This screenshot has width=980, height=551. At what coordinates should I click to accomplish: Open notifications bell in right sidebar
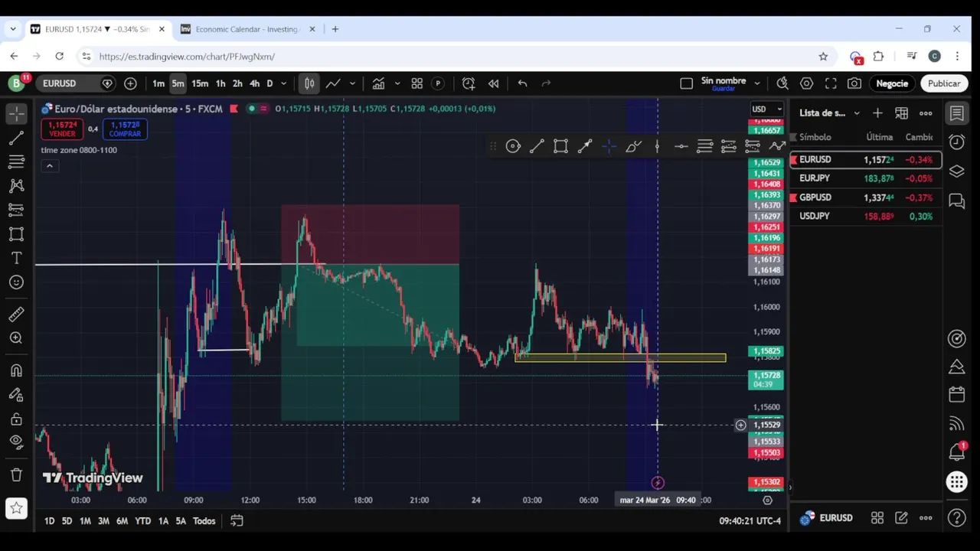tap(956, 452)
